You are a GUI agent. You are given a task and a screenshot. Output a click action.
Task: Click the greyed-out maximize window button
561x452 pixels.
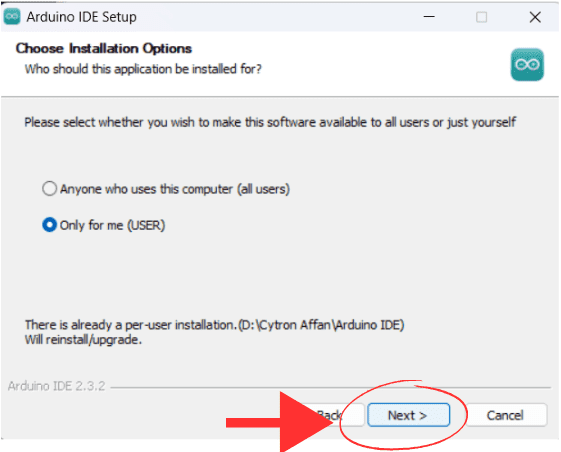(482, 17)
